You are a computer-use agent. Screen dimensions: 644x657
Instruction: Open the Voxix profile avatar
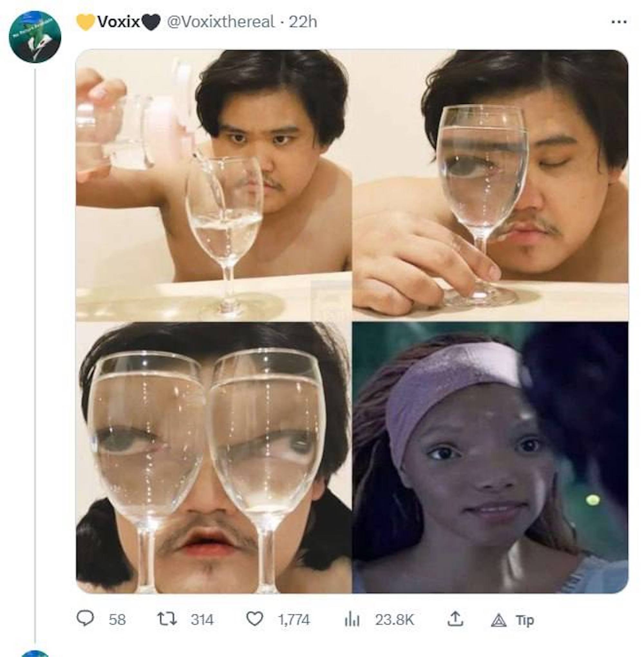tap(35, 37)
